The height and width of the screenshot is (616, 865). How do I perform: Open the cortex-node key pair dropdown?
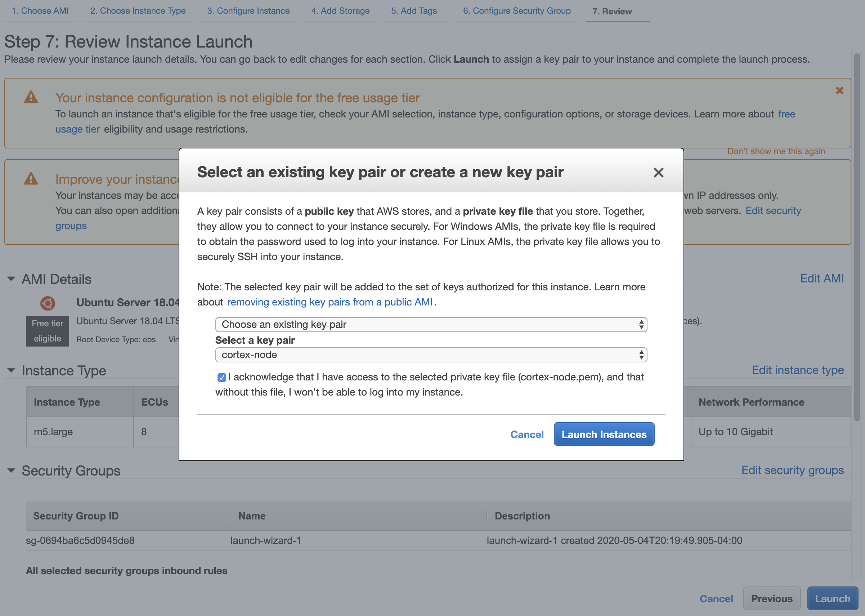(x=431, y=355)
